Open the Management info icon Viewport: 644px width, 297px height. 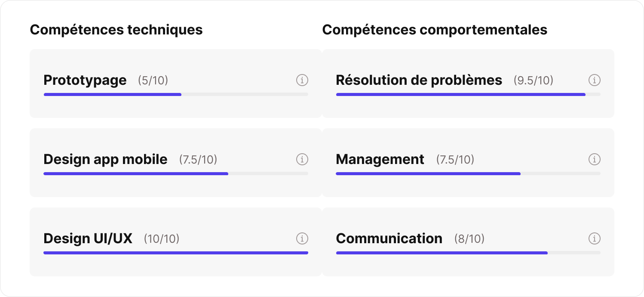click(x=595, y=159)
